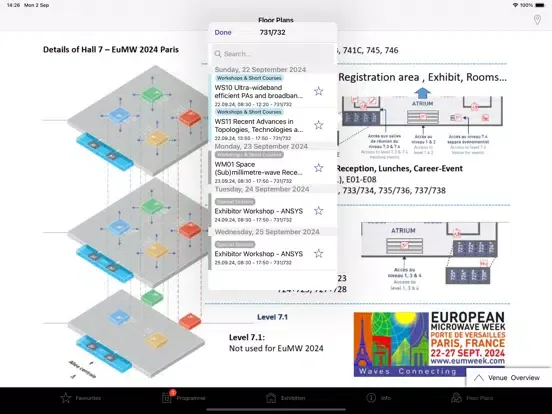Tap the Monday, 23 September 2024 header
Viewport: 552px width, 414px height.
click(x=261, y=146)
